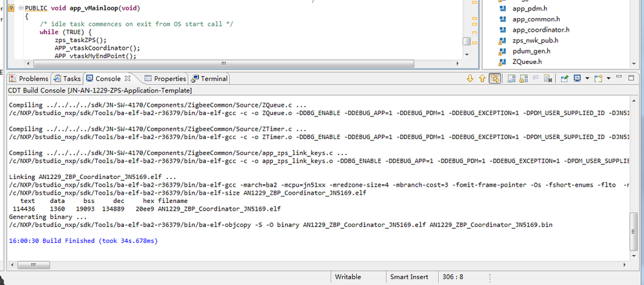Click editor vertical scroll down arrow
Viewport: 644px width, 285px height.
[x=467, y=54]
